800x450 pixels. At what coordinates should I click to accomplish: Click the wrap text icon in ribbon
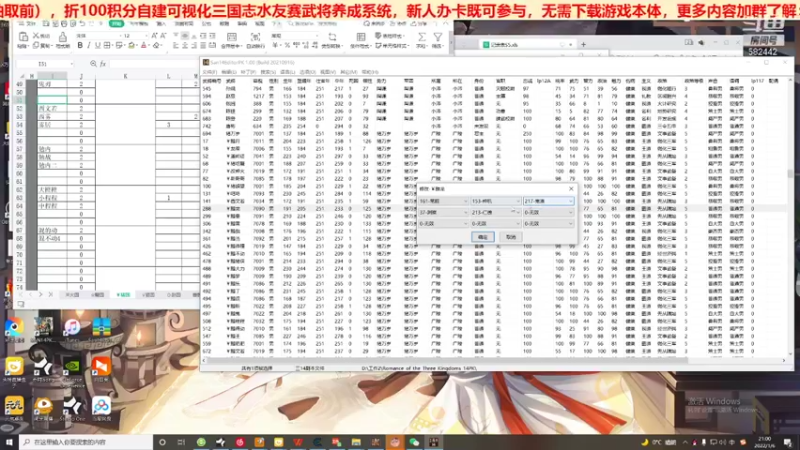[x=255, y=37]
